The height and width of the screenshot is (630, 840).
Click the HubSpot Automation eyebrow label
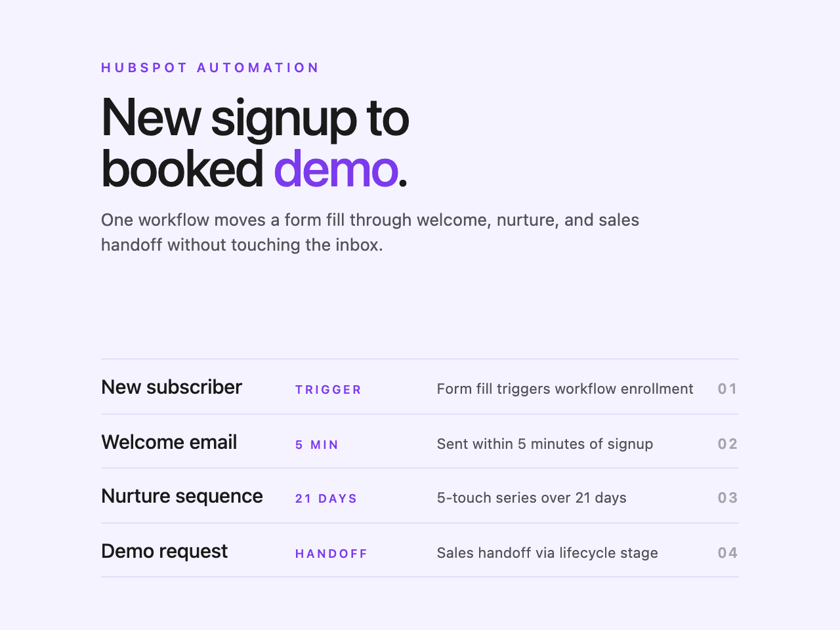point(210,68)
